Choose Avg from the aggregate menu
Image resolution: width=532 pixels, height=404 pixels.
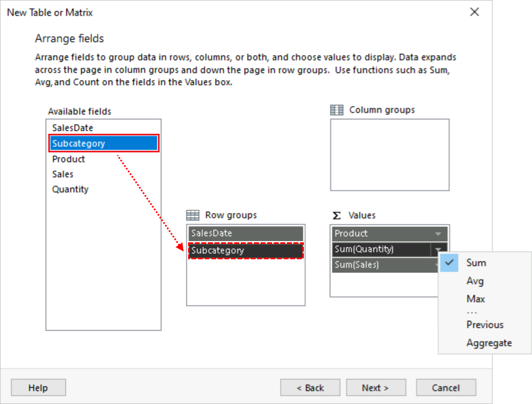click(x=475, y=281)
